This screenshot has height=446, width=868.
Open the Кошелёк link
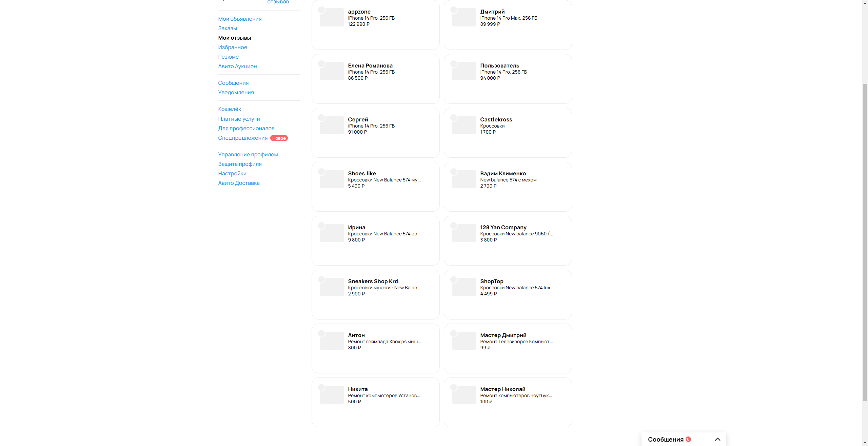point(230,109)
